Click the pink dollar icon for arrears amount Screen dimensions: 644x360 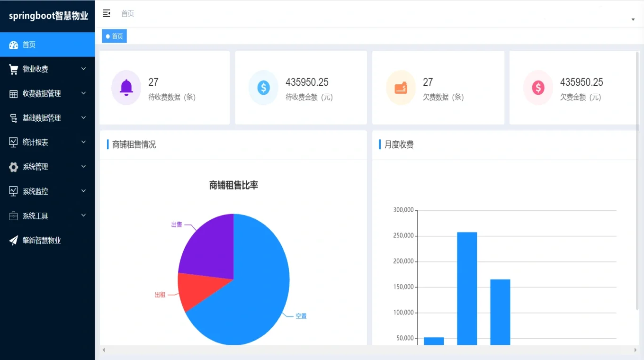[x=538, y=88]
